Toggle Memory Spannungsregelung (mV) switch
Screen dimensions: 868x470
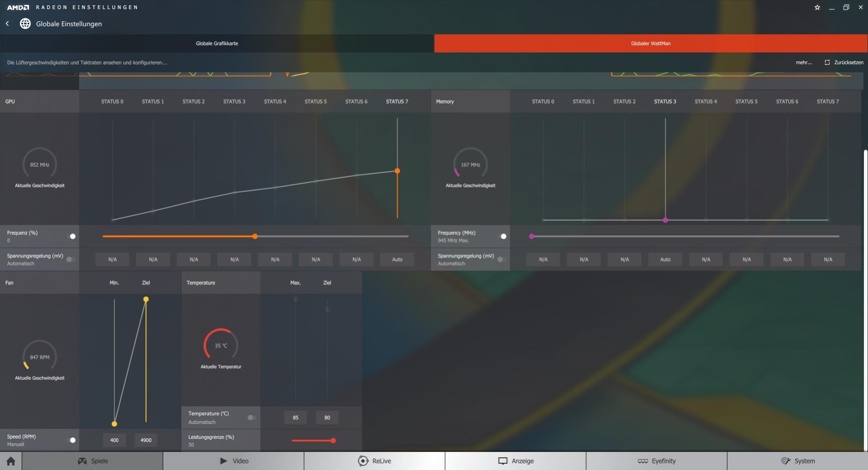(x=502, y=259)
